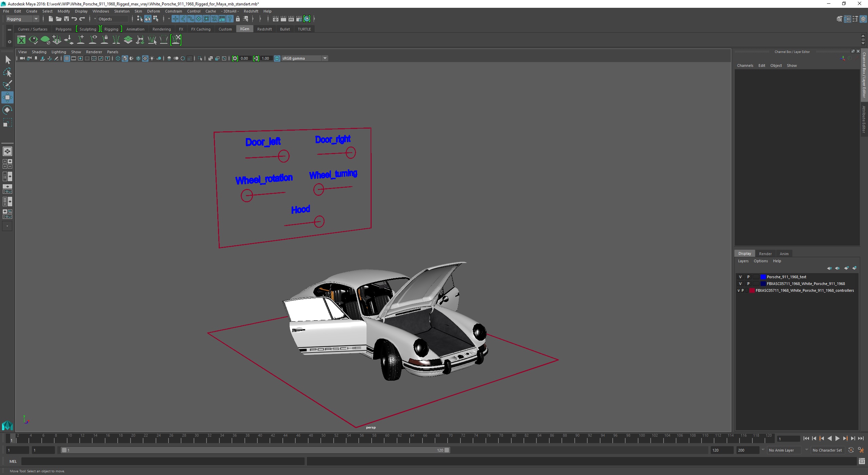Click blue color swatch of Porsche_911_1968_text layer

[x=763, y=277]
